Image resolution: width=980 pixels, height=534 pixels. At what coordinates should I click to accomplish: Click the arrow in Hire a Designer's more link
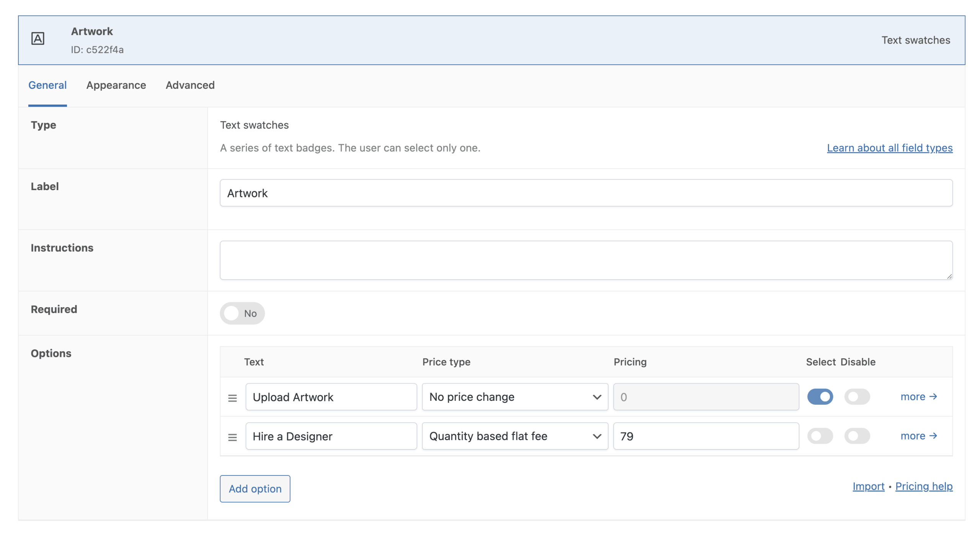click(x=933, y=436)
